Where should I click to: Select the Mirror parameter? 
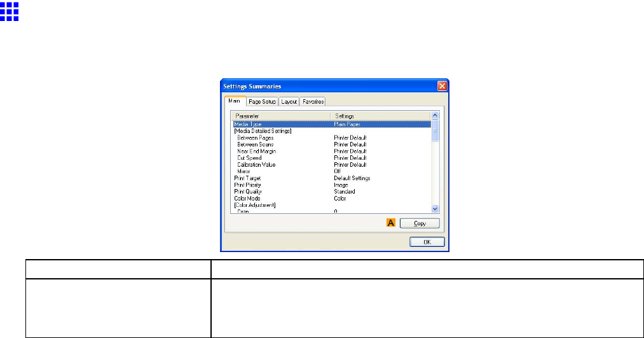click(243, 171)
